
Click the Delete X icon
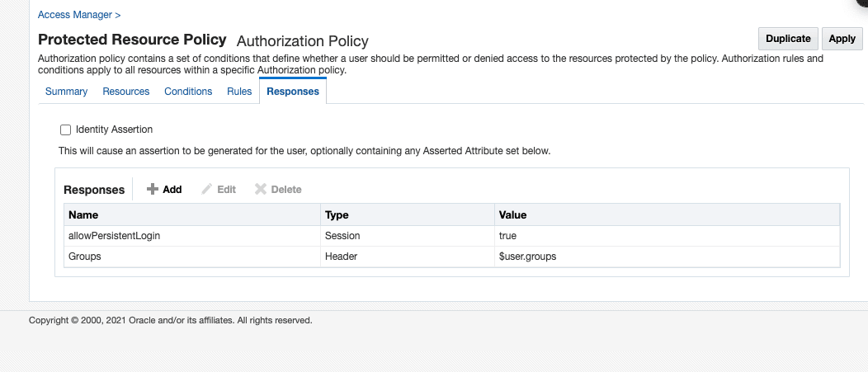tap(261, 190)
